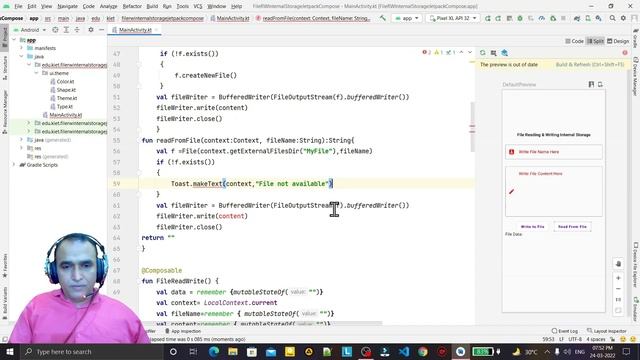Image resolution: width=640 pixels, height=360 pixels.
Task: Switch editor to Code view
Action: pos(574,41)
